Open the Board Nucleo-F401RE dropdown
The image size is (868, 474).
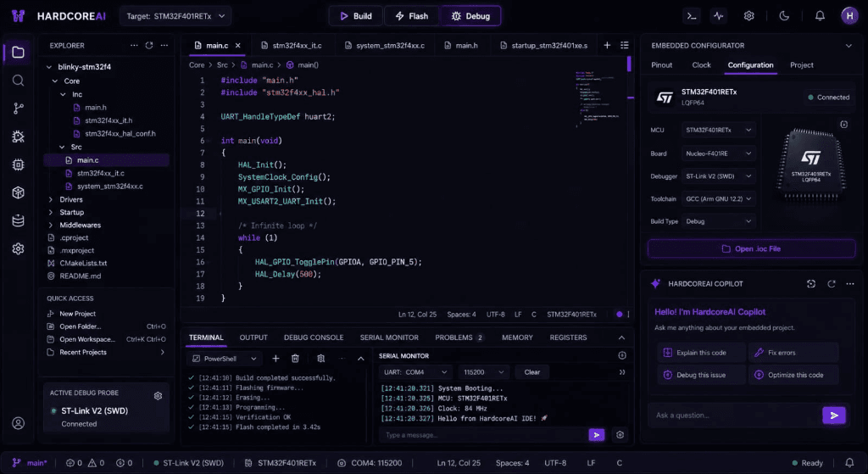[x=718, y=153]
